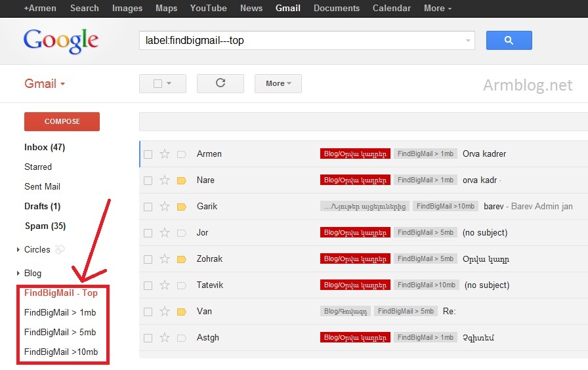Image resolution: width=588 pixels, height=370 pixels.
Task: Open FindBigMail >10mb label
Action: pyautogui.click(x=61, y=352)
